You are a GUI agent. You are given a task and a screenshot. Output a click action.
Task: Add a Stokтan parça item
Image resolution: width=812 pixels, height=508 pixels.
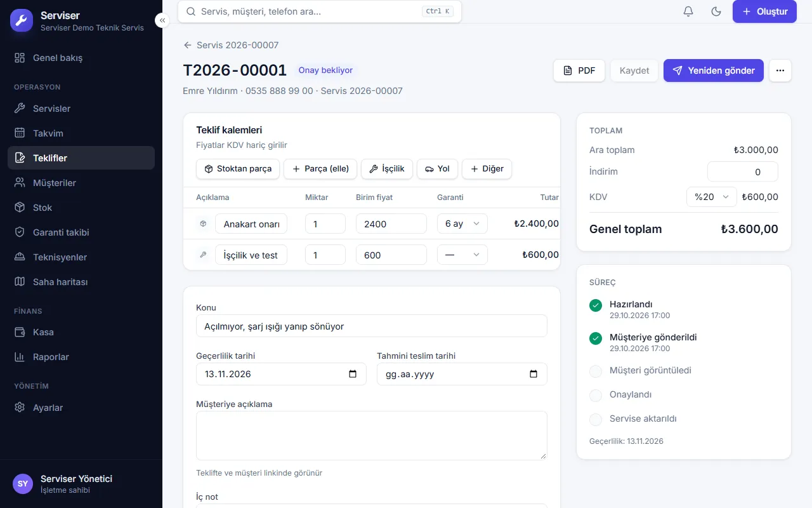click(x=238, y=169)
